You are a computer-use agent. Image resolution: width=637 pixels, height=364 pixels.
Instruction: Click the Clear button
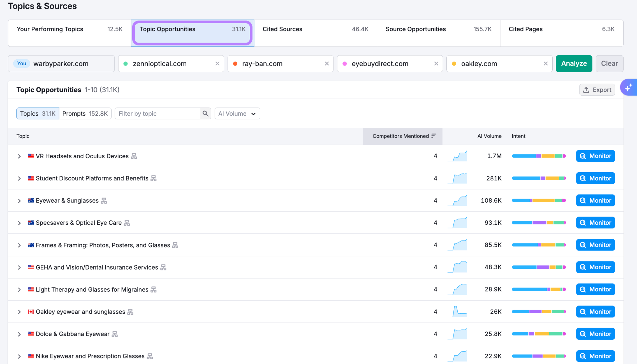(609, 64)
